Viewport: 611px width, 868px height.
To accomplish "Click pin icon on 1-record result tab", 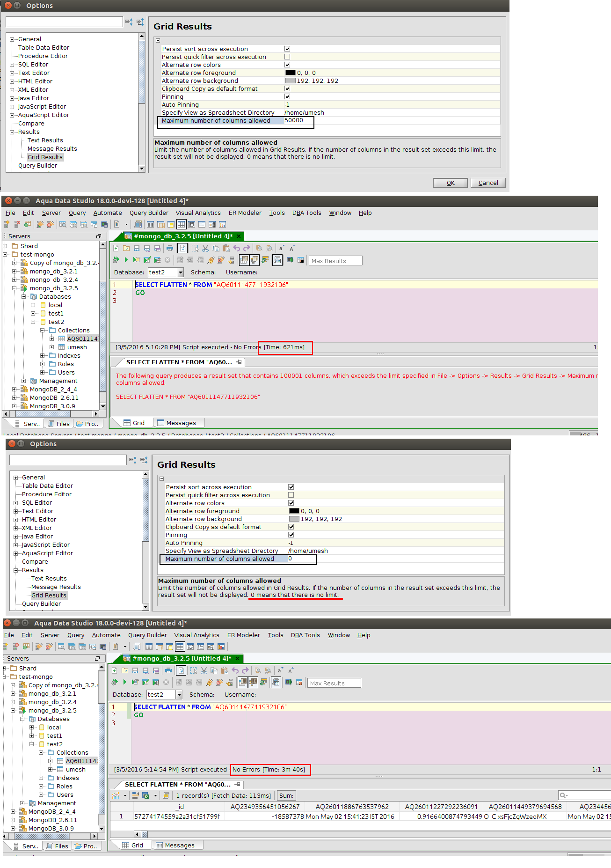I will (x=237, y=784).
